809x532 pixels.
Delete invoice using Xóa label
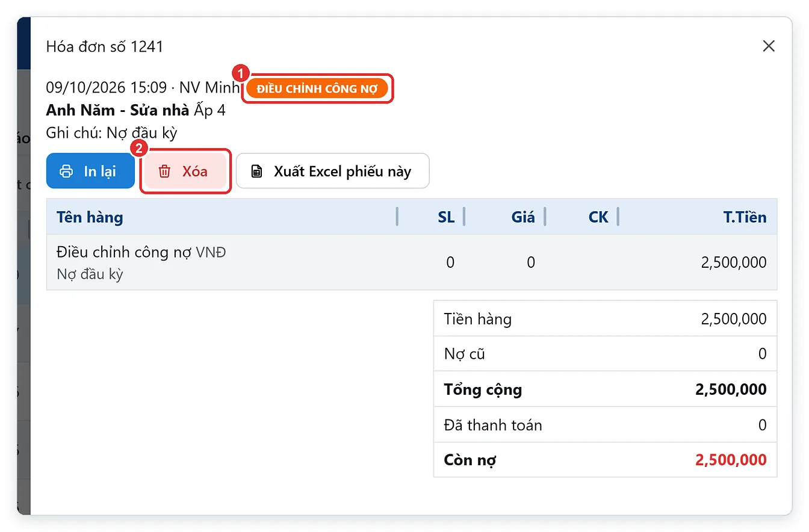pos(195,172)
